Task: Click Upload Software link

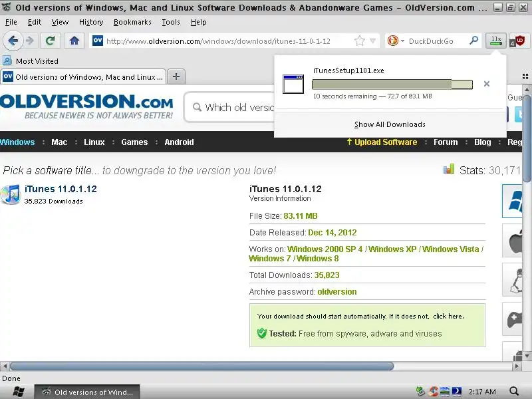Action: coord(382,142)
